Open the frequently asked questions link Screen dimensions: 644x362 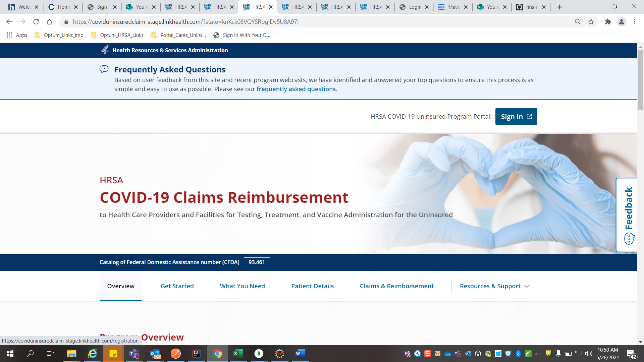click(x=296, y=89)
